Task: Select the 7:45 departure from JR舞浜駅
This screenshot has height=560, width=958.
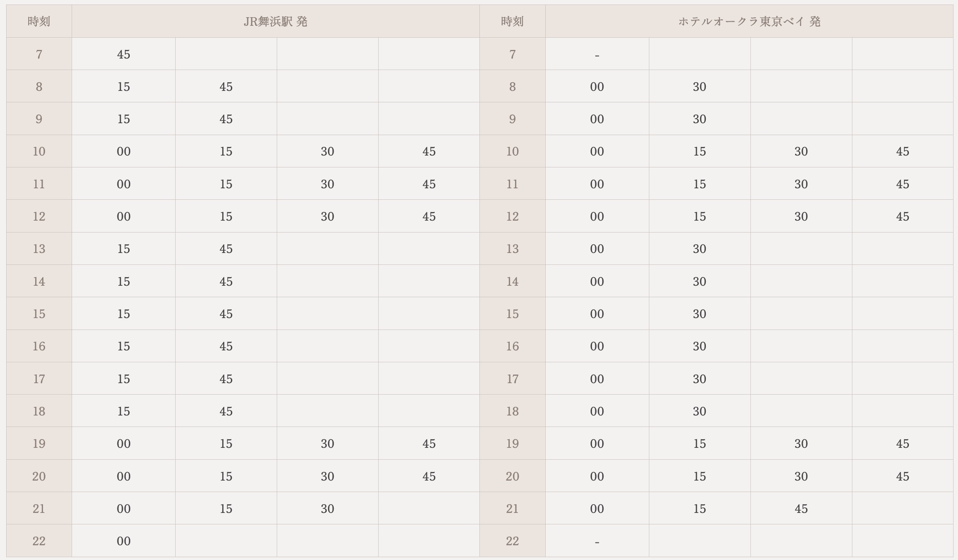Action: [x=124, y=54]
